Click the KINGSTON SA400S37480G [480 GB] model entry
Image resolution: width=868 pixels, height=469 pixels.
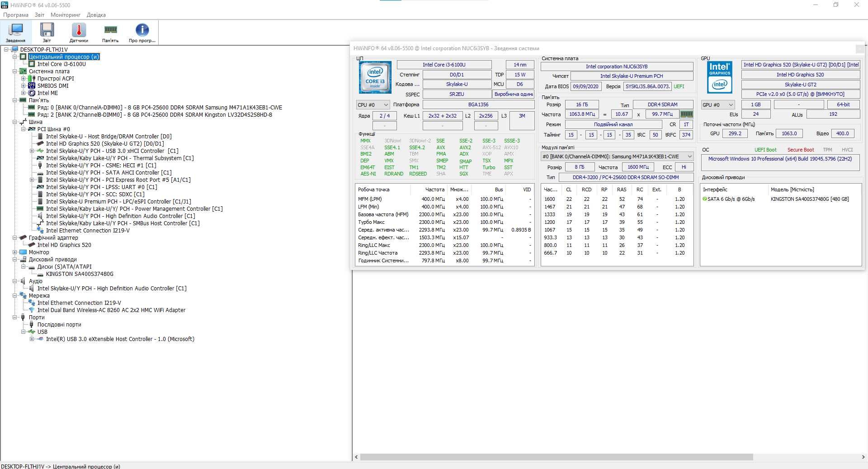click(x=810, y=199)
